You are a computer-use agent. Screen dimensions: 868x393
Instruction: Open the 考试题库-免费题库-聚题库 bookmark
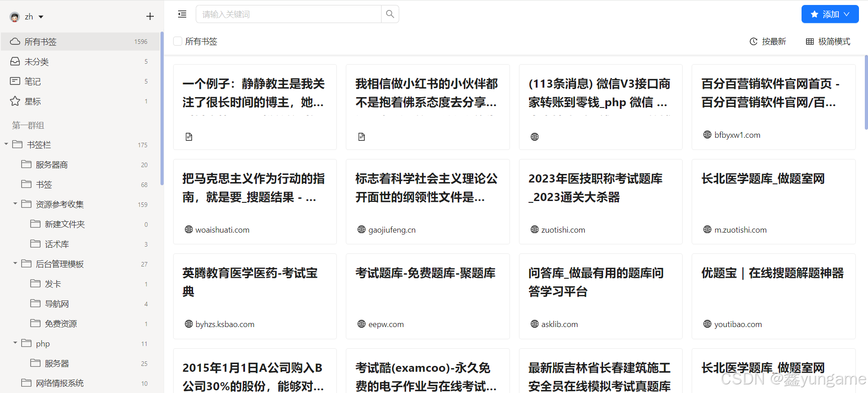pos(428,296)
